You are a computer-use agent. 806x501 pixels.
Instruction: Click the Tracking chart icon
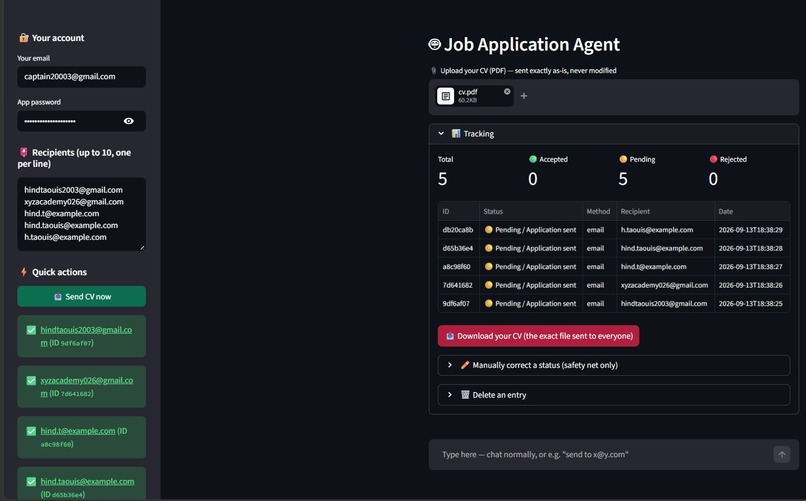[x=456, y=134]
